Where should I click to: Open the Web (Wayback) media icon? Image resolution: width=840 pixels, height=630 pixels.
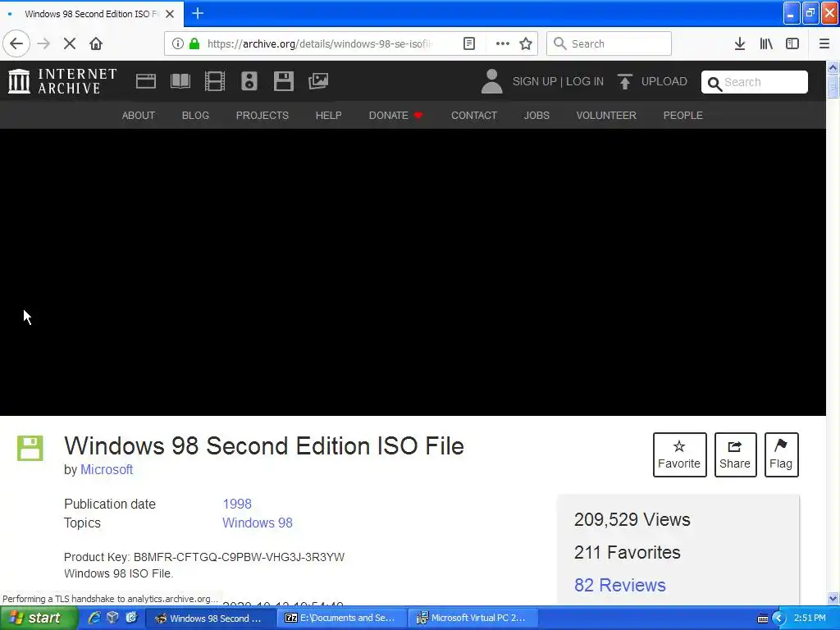click(146, 81)
